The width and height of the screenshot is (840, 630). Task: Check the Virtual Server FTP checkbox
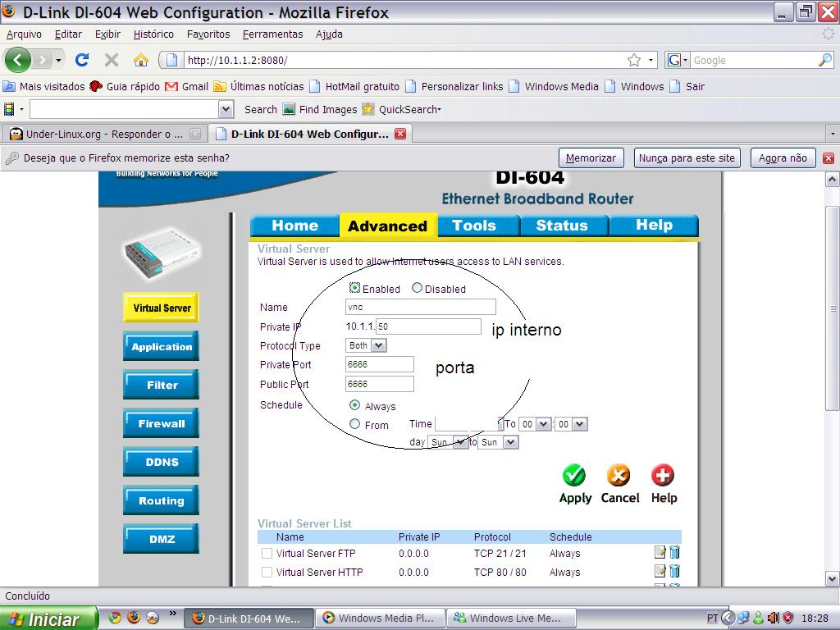(267, 553)
